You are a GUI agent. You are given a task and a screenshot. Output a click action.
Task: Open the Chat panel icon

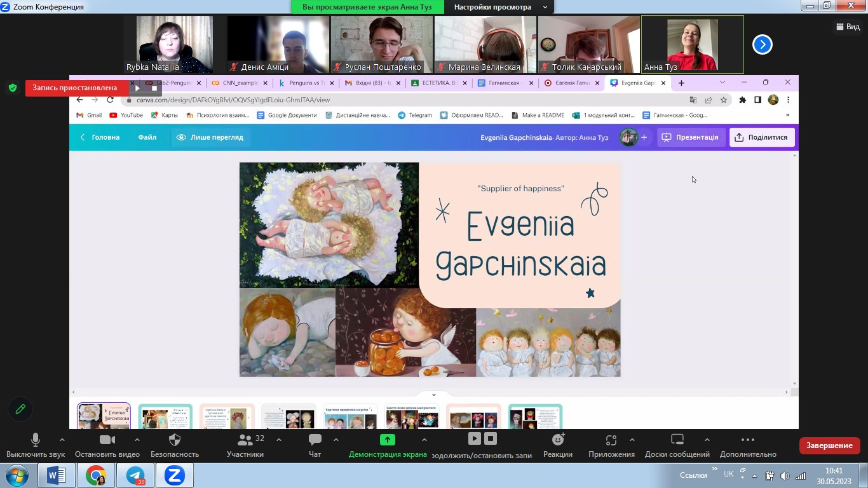tap(315, 440)
